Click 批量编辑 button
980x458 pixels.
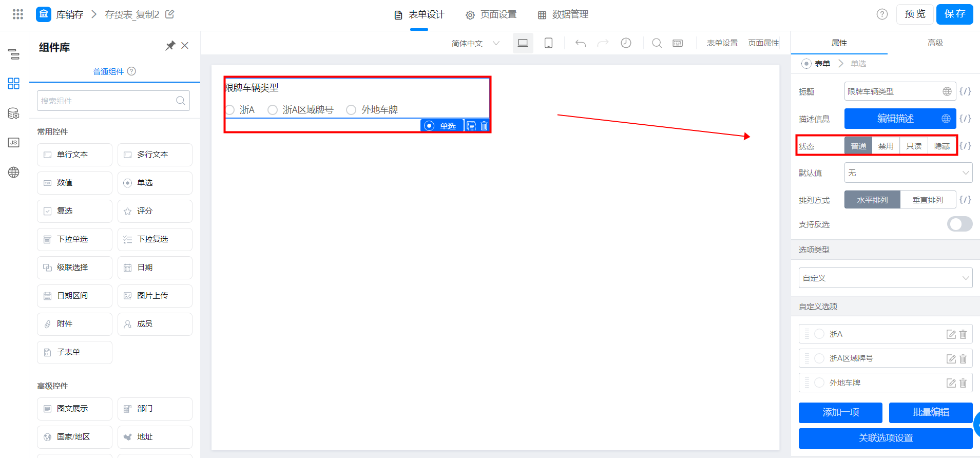pyautogui.click(x=931, y=412)
